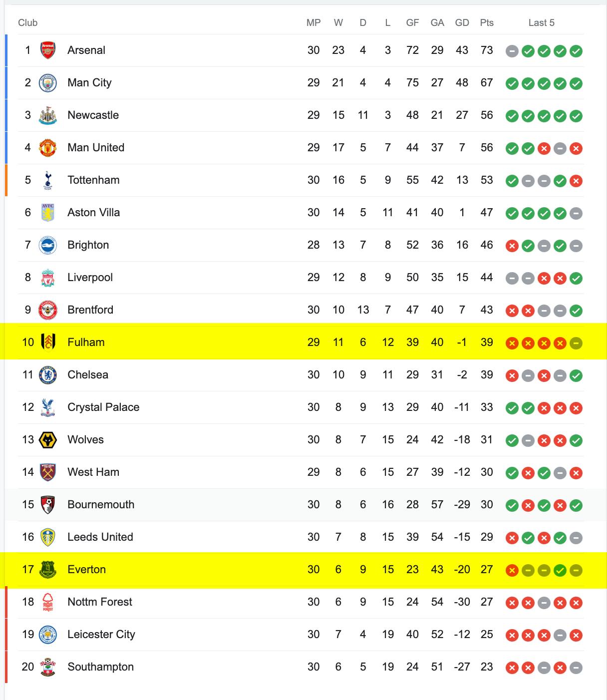The width and height of the screenshot is (607, 700).
Task: Click the Newcastle club crest
Action: [48, 115]
